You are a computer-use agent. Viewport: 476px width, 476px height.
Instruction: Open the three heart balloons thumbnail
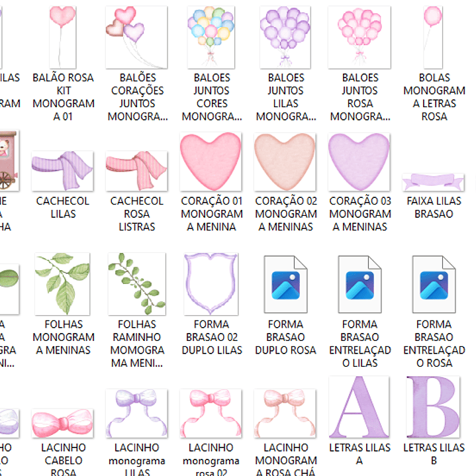coord(136,37)
